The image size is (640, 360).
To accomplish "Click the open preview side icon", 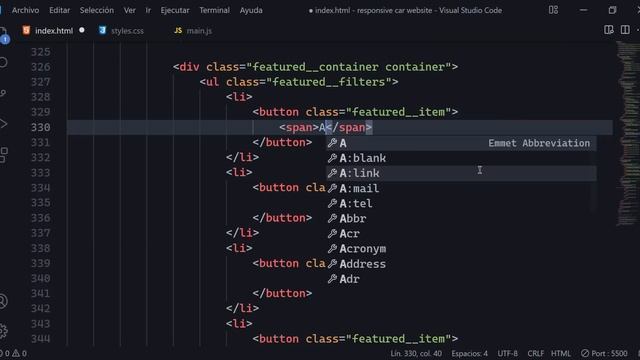I will (609, 30).
